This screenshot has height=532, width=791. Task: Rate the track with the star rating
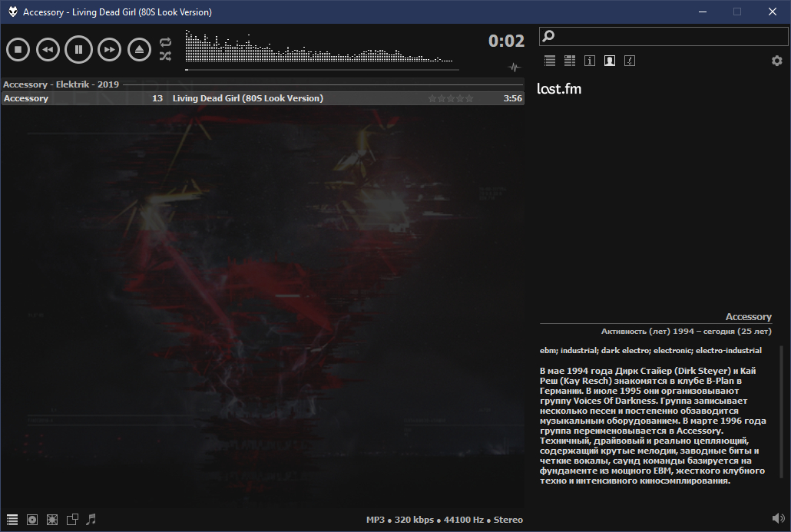pos(451,98)
